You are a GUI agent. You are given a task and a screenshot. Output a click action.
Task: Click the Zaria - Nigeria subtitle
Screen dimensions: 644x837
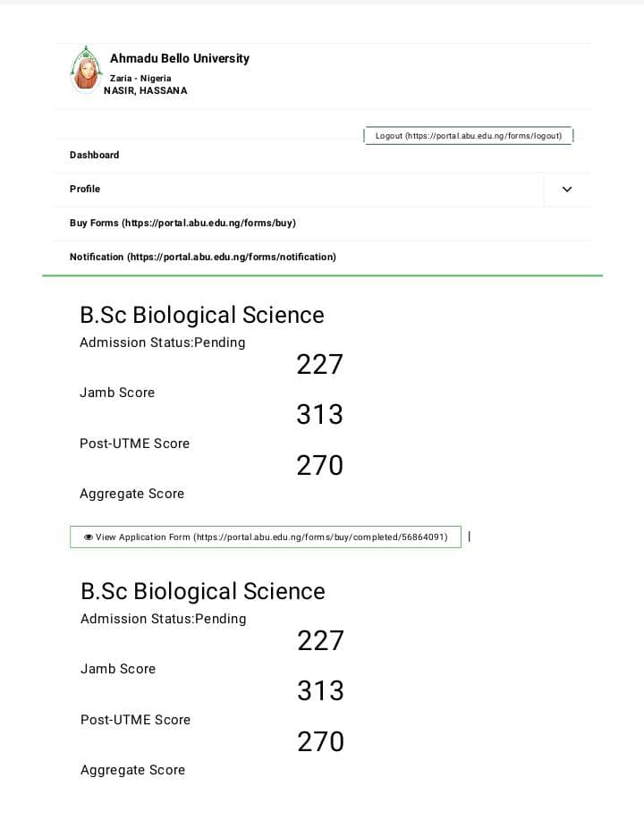tap(147, 78)
